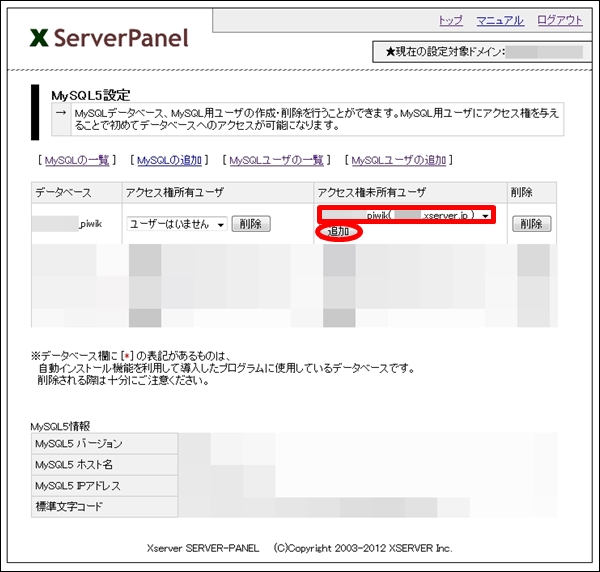Click the データベース column header
Screen dimensions: 600x572
tap(77, 192)
